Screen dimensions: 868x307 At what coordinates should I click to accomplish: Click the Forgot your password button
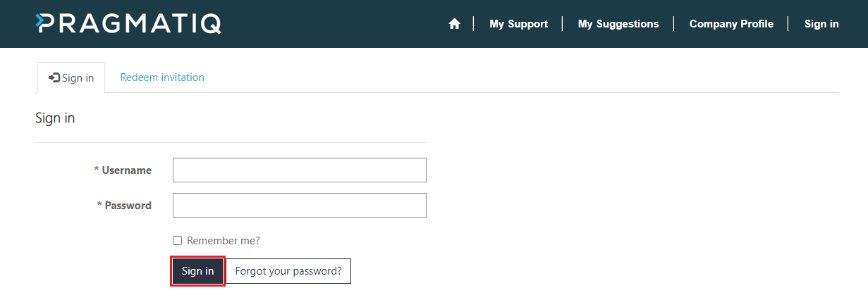click(x=288, y=271)
